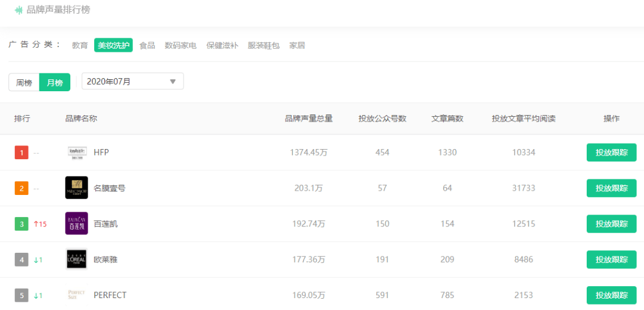Select the 月榜 monthly ranking toggle
The height and width of the screenshot is (310, 644).
pos(55,82)
